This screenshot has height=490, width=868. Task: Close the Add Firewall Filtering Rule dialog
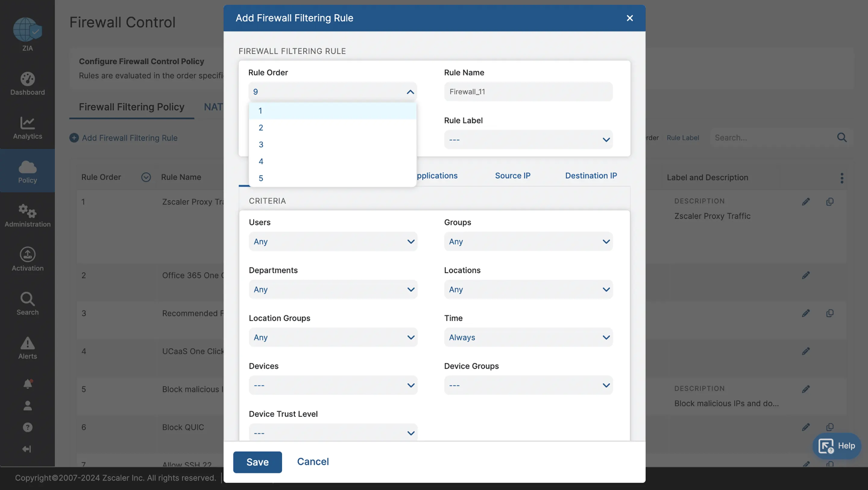(x=629, y=18)
